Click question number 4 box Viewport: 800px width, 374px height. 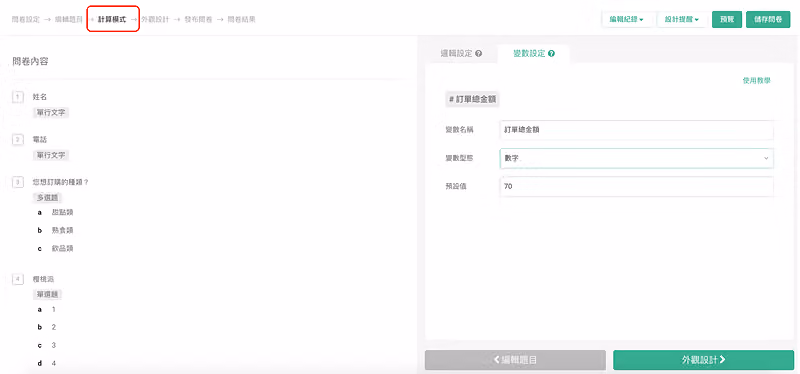(x=17, y=279)
